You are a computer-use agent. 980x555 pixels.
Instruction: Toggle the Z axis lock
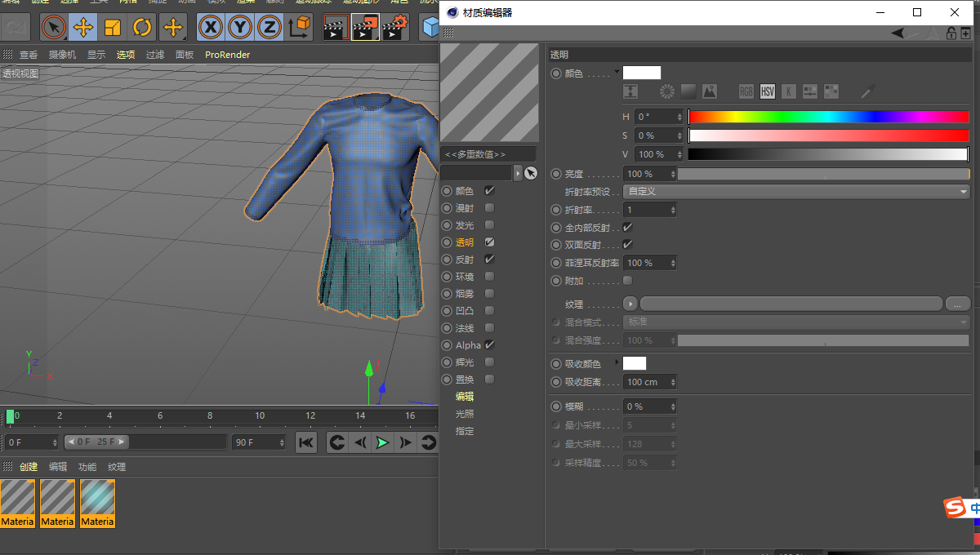[269, 27]
